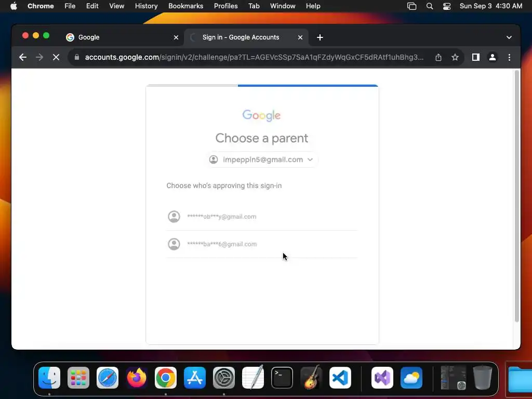This screenshot has height=399, width=532.
Task: Open the Chrome application menu
Action: click(41, 6)
